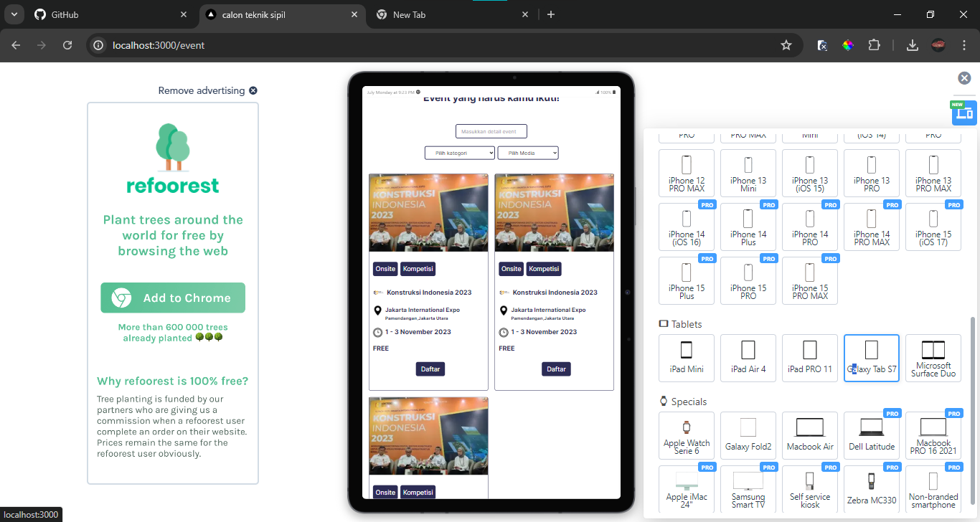Screen dimensions: 980x522
Task: Choose the iPhone 15 (iOS 17) device
Action: coord(933,227)
